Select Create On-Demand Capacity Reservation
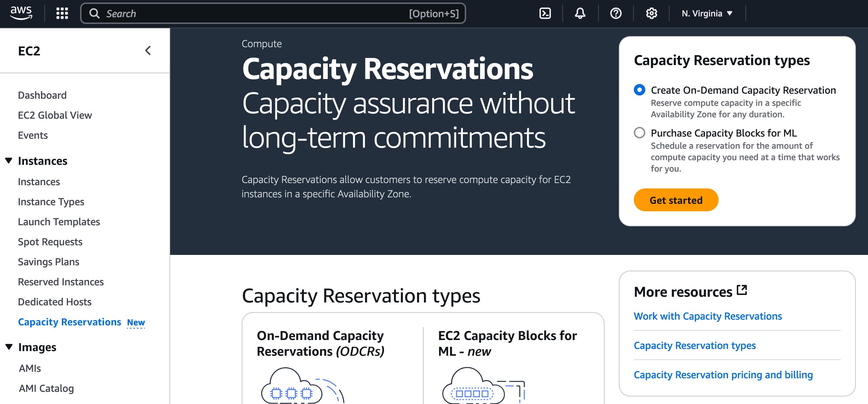Screen dimensions: 868x404 (639, 90)
